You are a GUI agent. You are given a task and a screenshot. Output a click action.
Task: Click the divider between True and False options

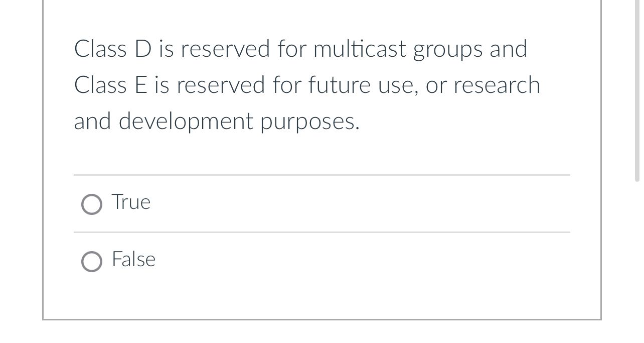[322, 233]
